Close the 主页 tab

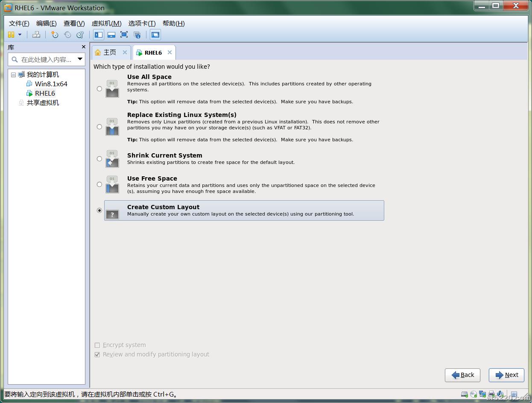(x=125, y=52)
